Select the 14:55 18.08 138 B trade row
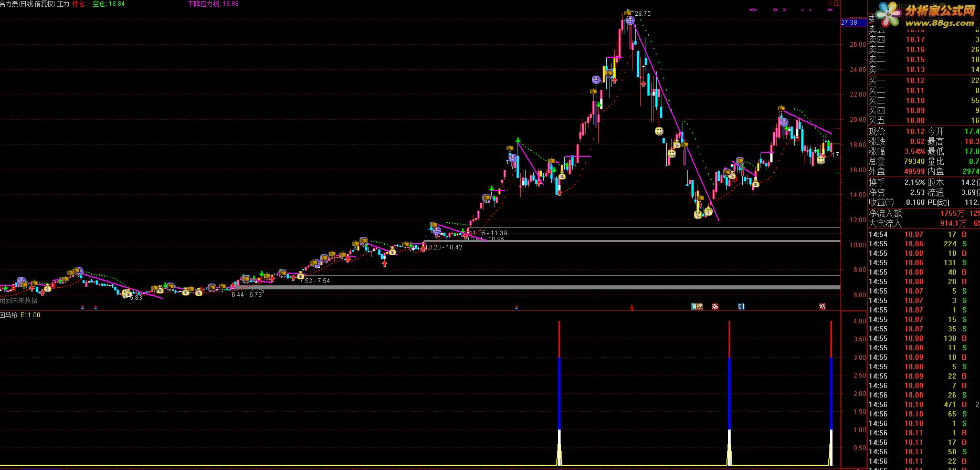 tap(923, 338)
